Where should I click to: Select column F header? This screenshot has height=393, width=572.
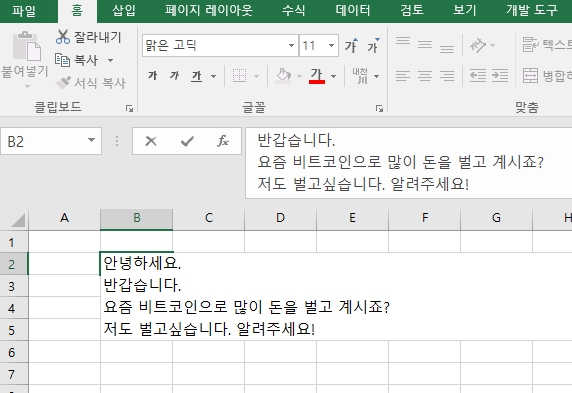click(425, 218)
